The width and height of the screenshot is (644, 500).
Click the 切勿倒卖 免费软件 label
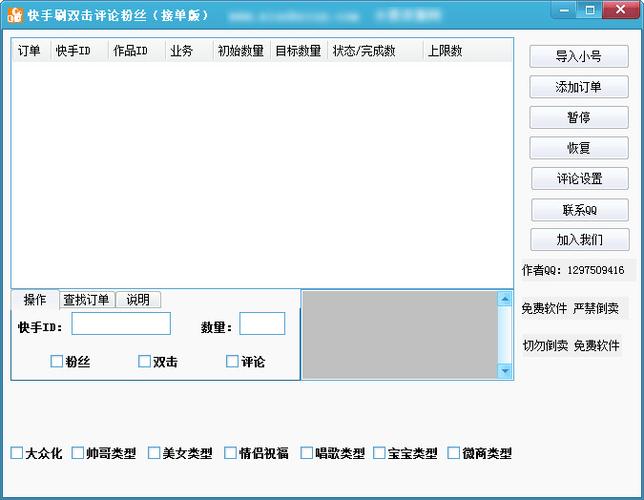click(x=571, y=346)
